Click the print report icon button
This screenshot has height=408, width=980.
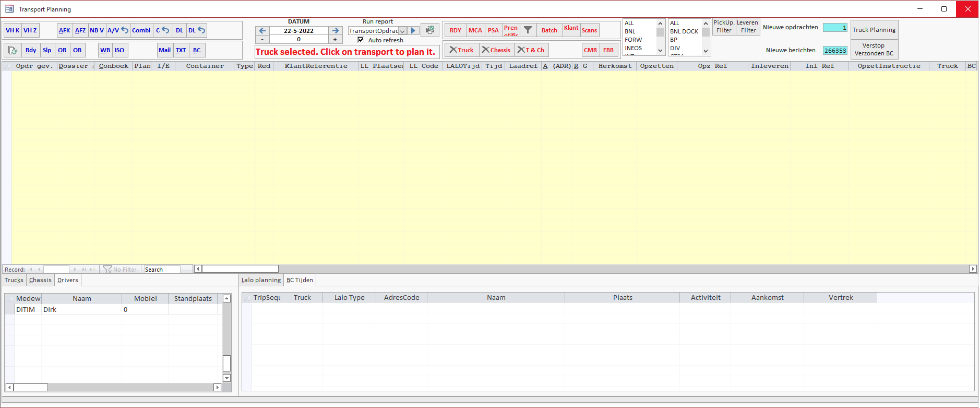click(430, 30)
